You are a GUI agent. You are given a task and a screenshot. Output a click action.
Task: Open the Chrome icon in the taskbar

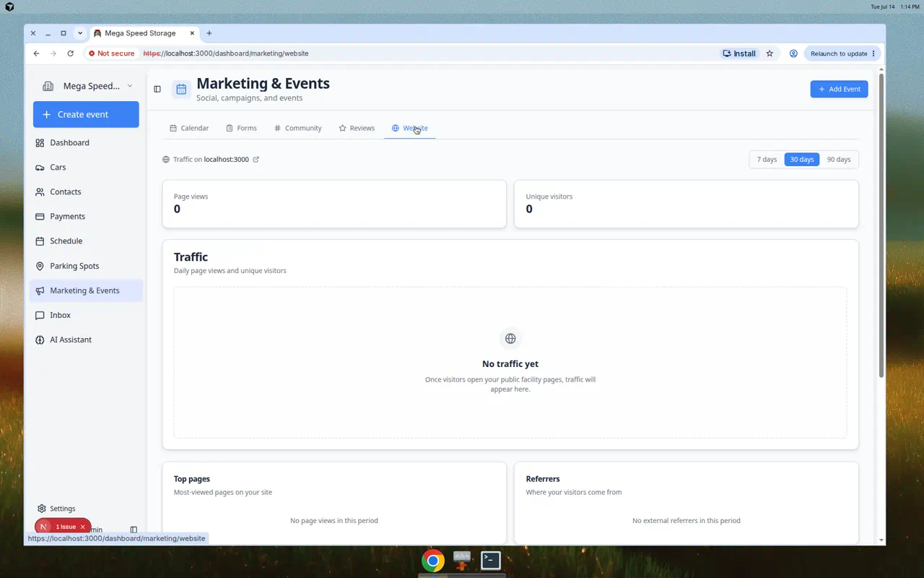433,561
